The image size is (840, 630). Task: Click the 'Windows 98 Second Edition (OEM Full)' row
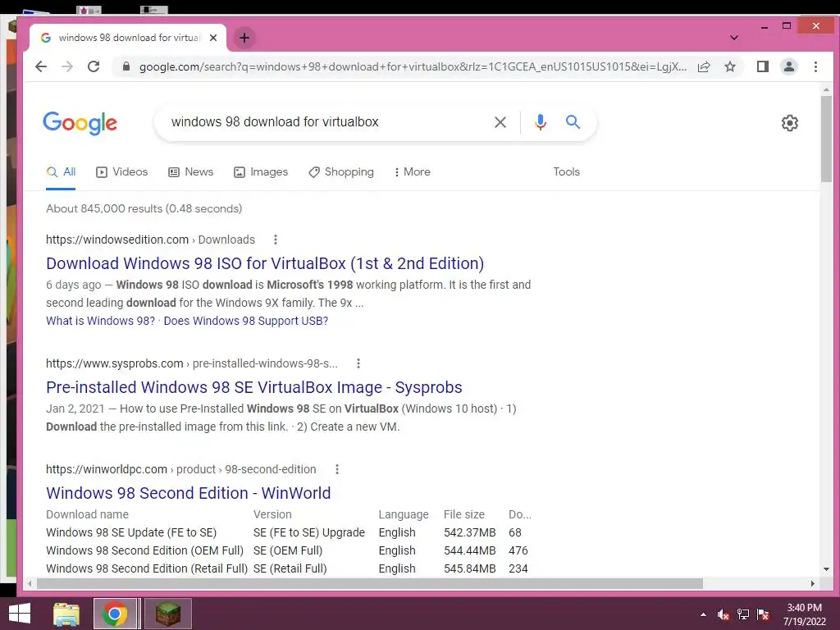coord(288,550)
